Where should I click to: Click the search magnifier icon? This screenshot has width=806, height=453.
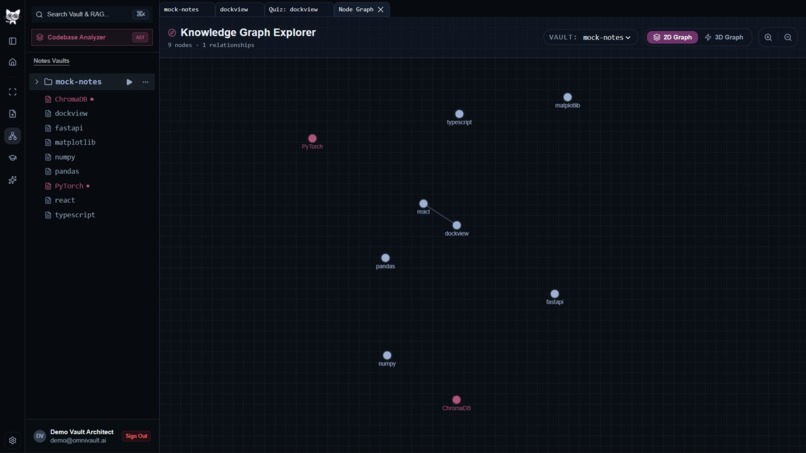[39, 14]
